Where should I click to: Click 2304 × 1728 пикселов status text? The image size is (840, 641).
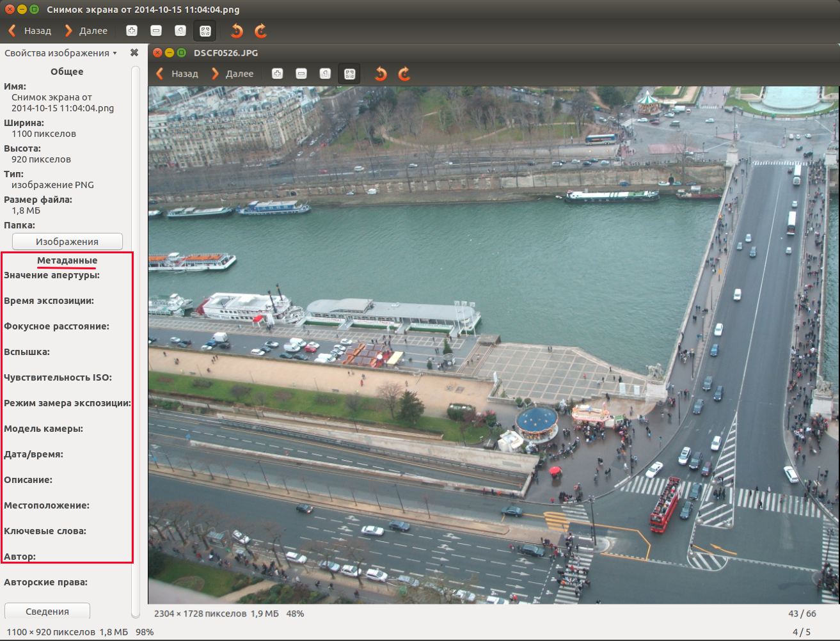200,613
